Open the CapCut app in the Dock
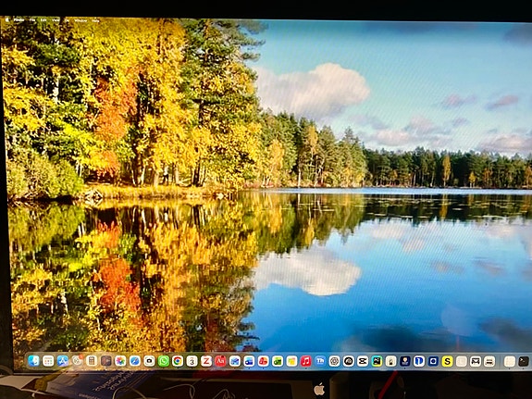532x399 pixels. pos(363,361)
